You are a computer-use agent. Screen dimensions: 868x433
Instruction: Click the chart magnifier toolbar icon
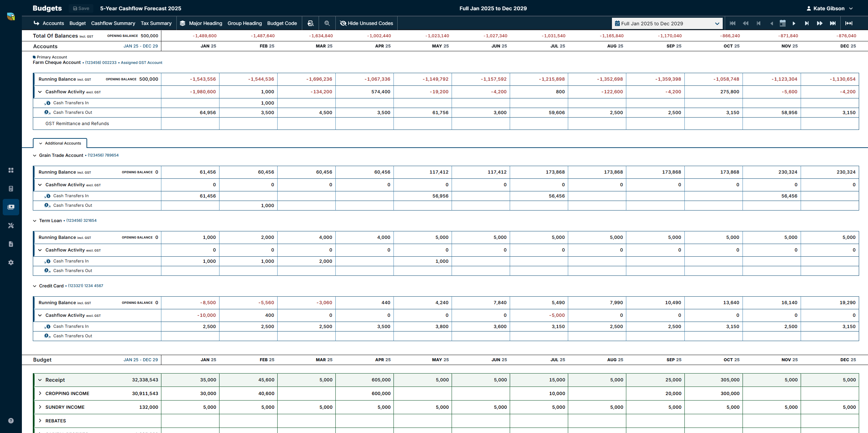pyautogui.click(x=327, y=23)
